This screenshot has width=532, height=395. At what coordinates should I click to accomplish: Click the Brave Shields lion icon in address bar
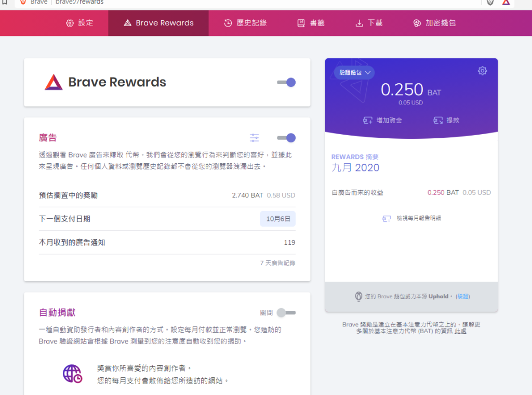pos(490,3)
